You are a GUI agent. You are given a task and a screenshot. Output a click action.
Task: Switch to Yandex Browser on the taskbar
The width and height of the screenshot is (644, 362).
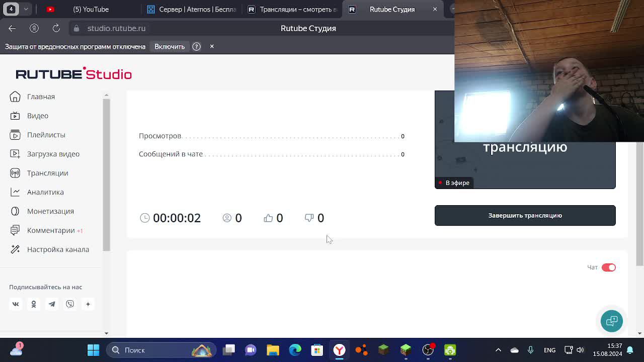(x=339, y=350)
